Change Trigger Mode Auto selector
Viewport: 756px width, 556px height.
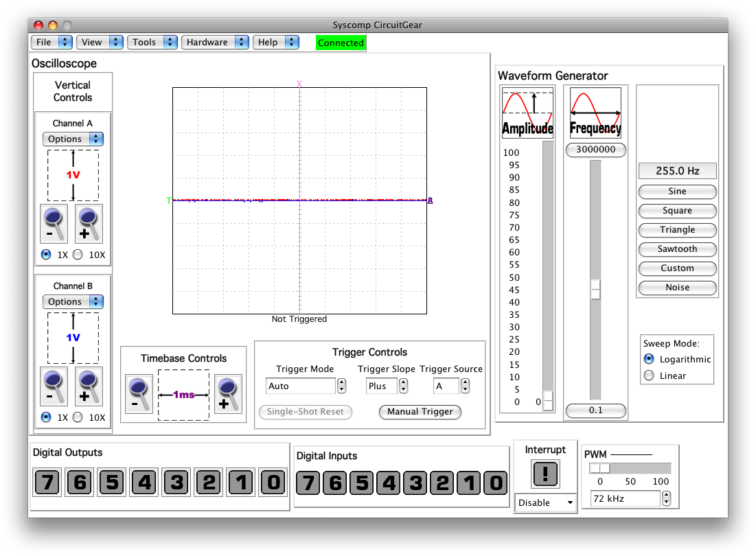[x=305, y=386]
